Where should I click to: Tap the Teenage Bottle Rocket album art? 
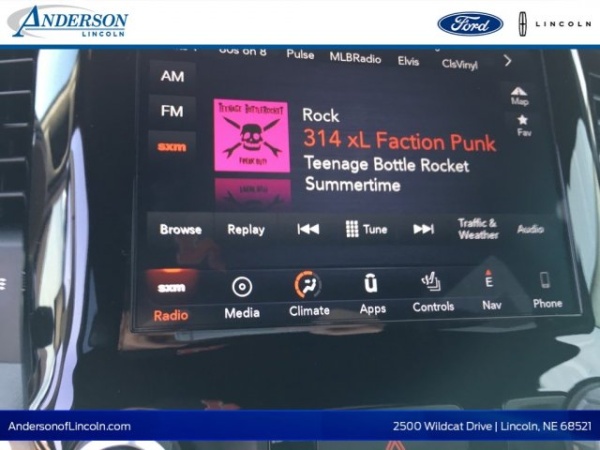tap(252, 135)
